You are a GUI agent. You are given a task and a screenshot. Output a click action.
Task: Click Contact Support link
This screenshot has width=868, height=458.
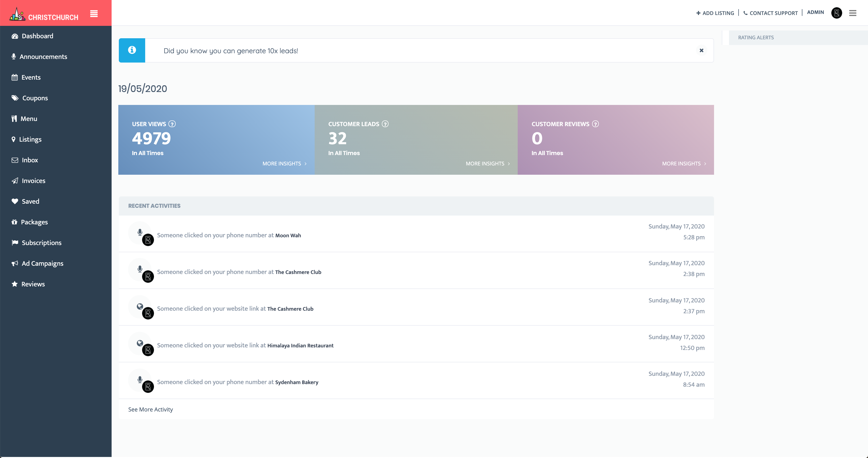pyautogui.click(x=771, y=13)
